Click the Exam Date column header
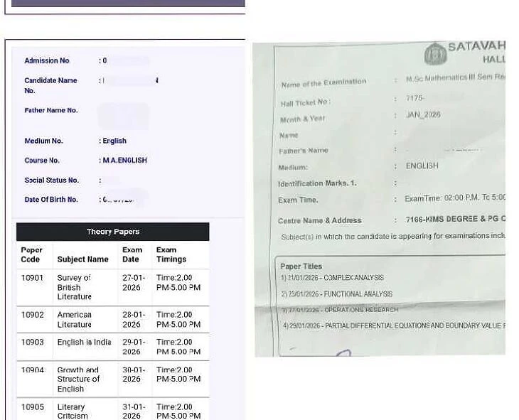519x420 pixels. (x=132, y=254)
